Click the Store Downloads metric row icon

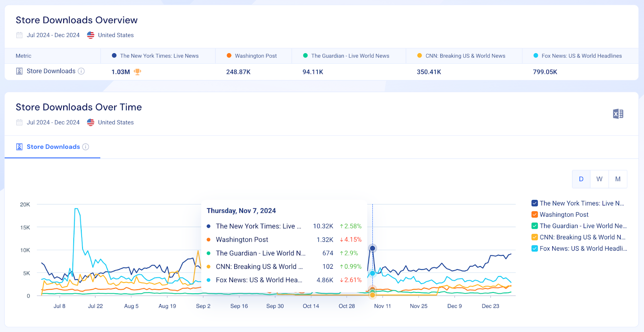pos(19,71)
